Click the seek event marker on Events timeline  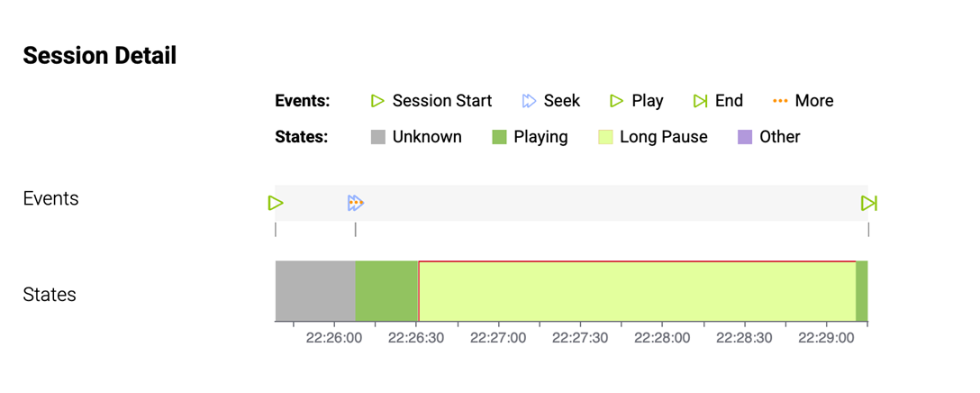click(x=355, y=203)
